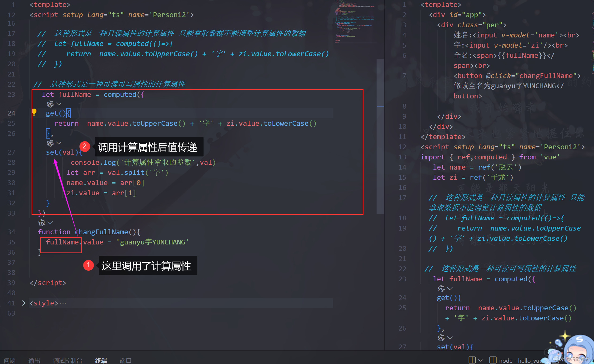Viewport: 594px width, 364px height.
Task: Click the 'guanyu字YUNCHANG' string on line 35
Action: tap(152, 242)
